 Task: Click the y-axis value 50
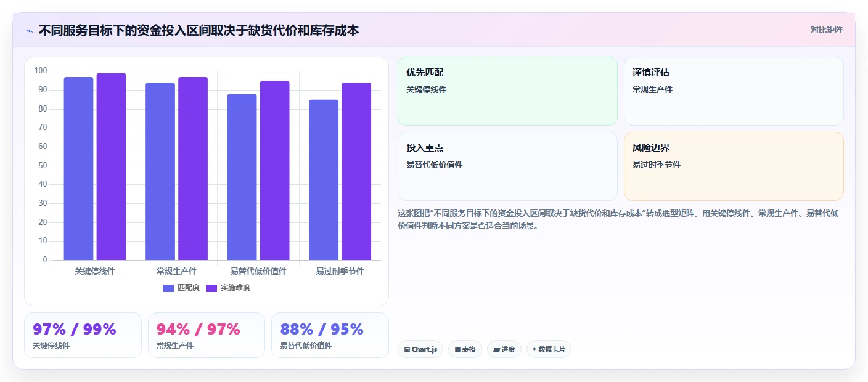43,165
